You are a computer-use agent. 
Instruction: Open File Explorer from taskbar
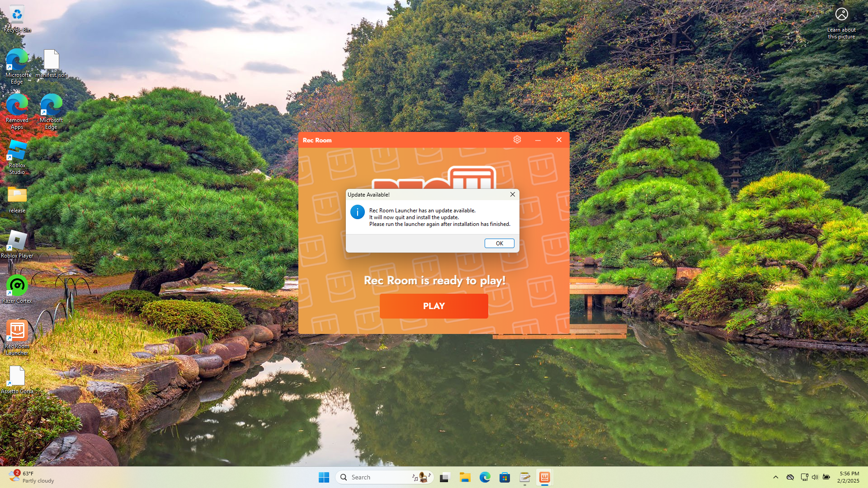click(465, 477)
